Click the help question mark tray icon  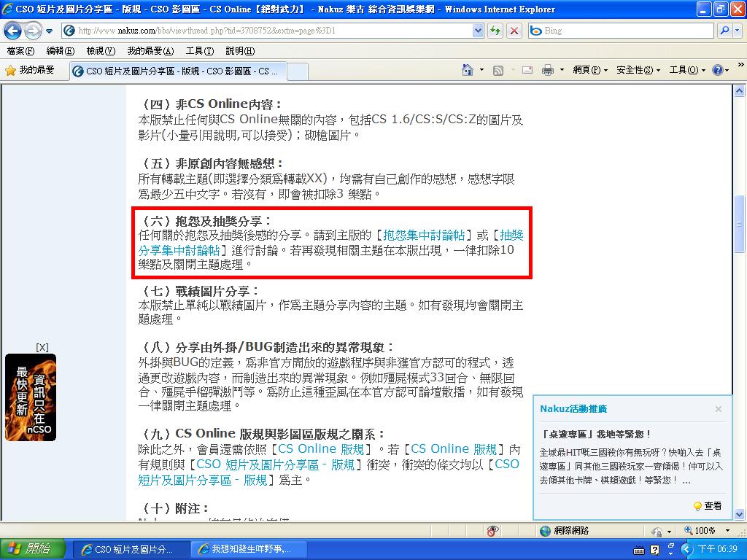pos(655,551)
